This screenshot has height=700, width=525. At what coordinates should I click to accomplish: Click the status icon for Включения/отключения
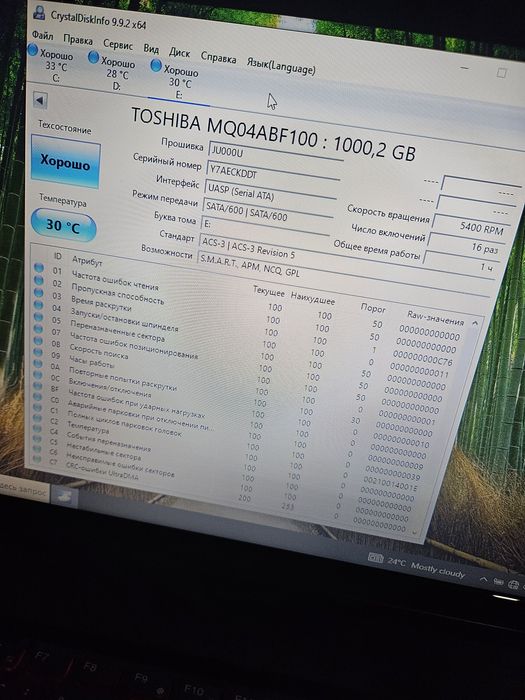[38, 375]
